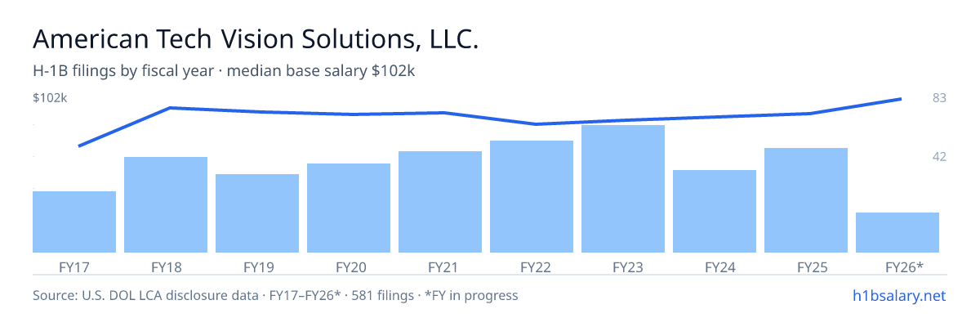
Task: Select the FY26* axis label
Action: pyautogui.click(x=904, y=267)
